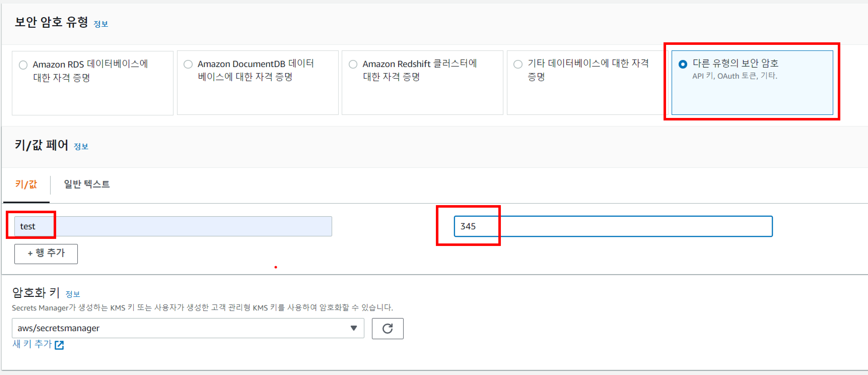The image size is (868, 375).
Task: Click the value input field containing 345
Action: [613, 226]
